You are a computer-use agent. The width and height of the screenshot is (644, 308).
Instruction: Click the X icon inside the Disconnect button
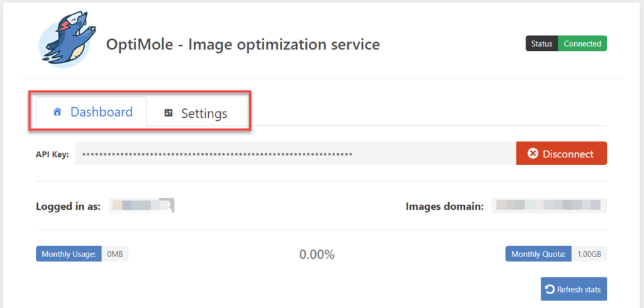click(x=533, y=154)
